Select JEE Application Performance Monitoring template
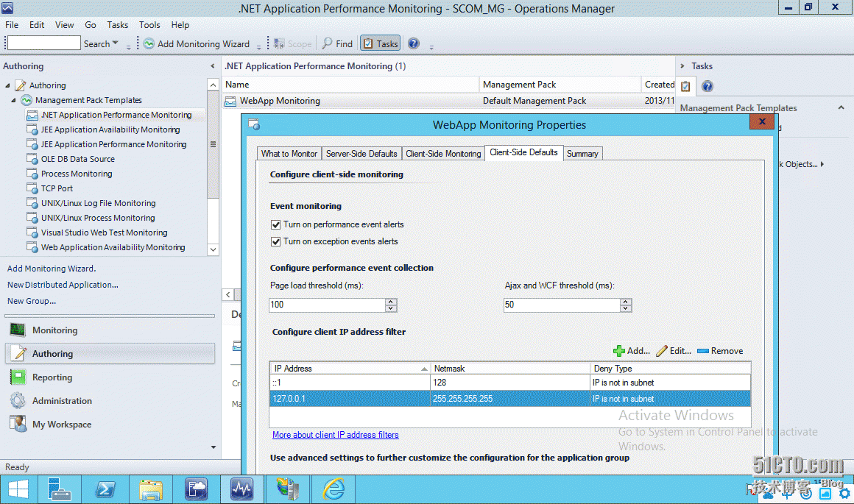The width and height of the screenshot is (854, 504). [x=113, y=144]
